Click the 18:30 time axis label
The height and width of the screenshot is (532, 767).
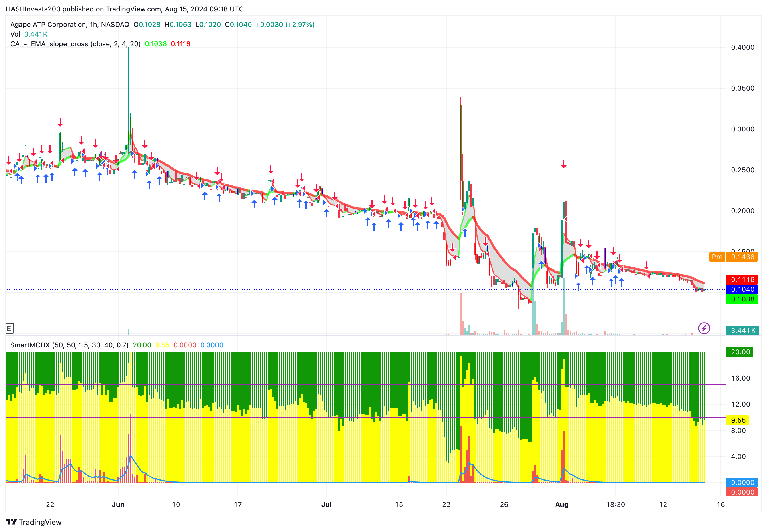(615, 504)
